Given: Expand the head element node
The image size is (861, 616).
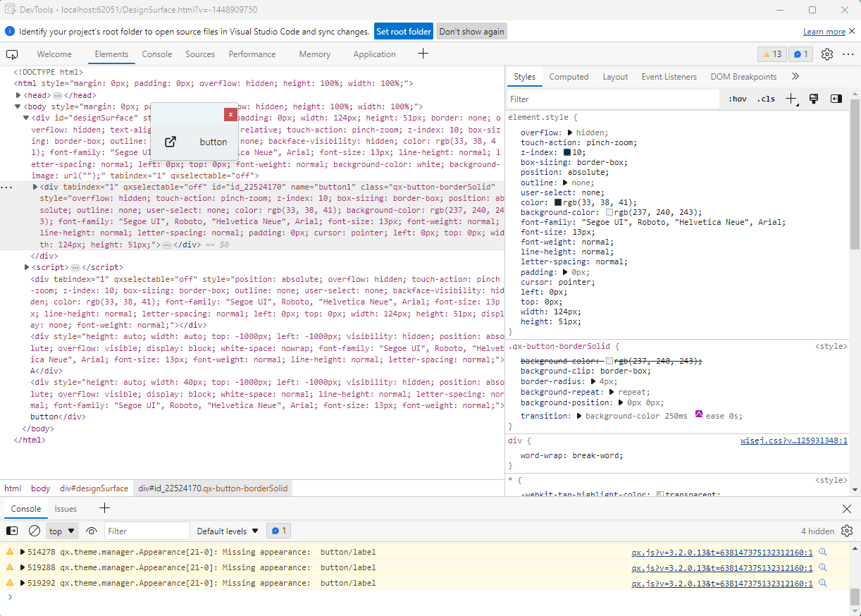Looking at the screenshot, I should pyautogui.click(x=19, y=95).
